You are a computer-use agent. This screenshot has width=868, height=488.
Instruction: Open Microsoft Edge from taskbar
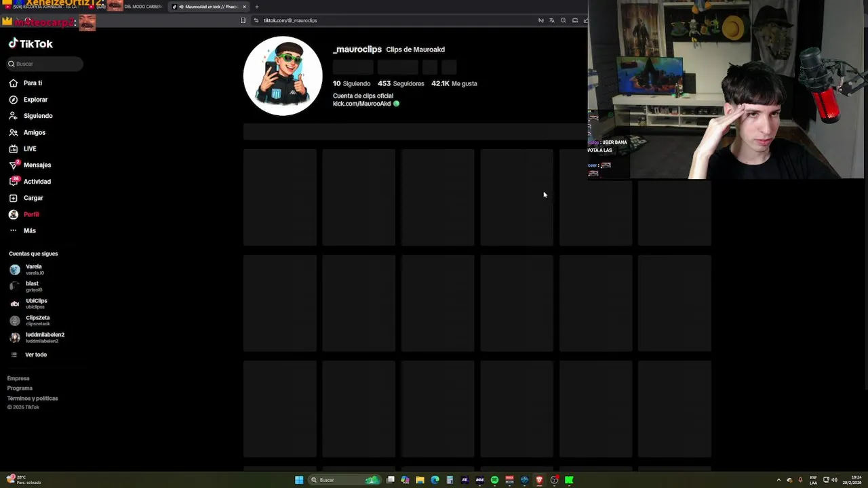pyautogui.click(x=435, y=480)
